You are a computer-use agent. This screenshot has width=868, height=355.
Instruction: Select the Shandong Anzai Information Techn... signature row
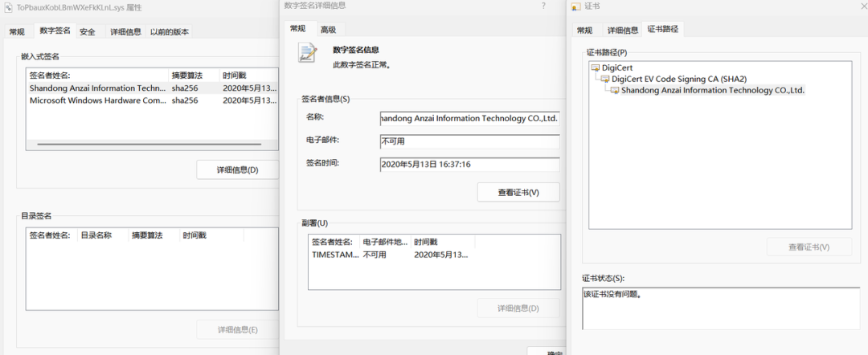(152, 88)
